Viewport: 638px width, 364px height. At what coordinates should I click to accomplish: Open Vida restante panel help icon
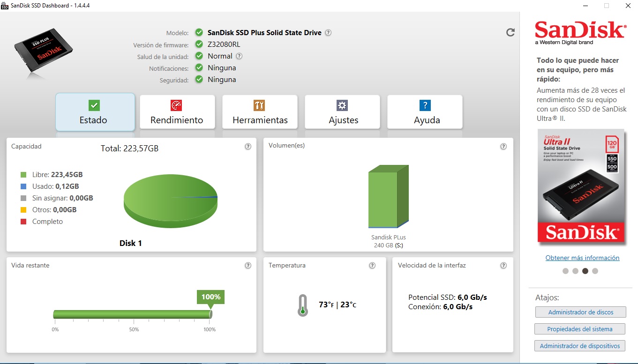point(248,266)
